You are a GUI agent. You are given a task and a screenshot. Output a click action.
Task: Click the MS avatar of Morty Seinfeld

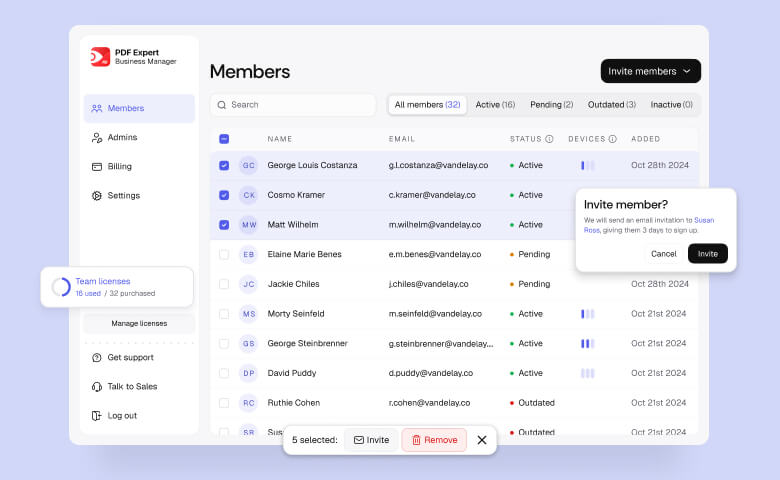coord(249,314)
